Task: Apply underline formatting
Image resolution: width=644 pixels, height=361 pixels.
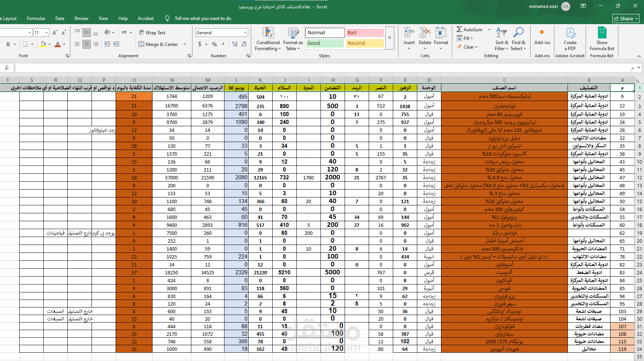Action: pyautogui.click(x=8, y=44)
